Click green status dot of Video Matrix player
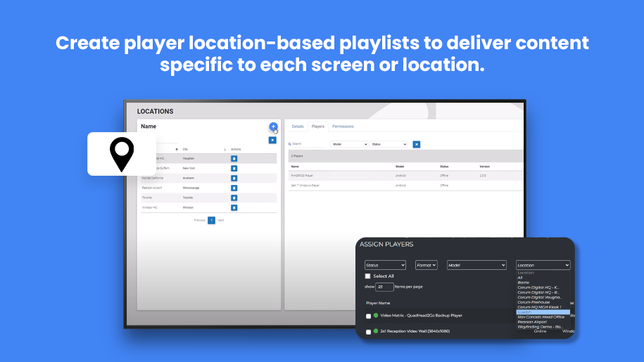 376,316
